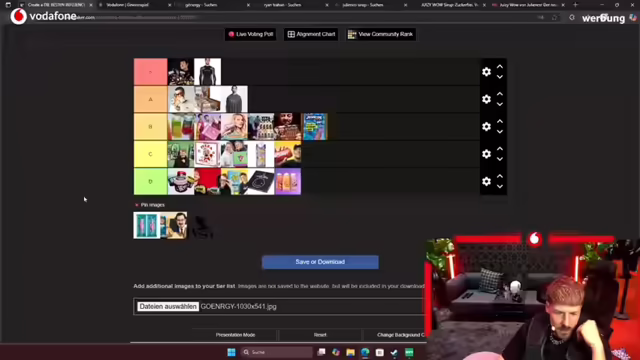The image size is (640, 360).
Task: Open the Windows Start menu
Action: [231, 352]
